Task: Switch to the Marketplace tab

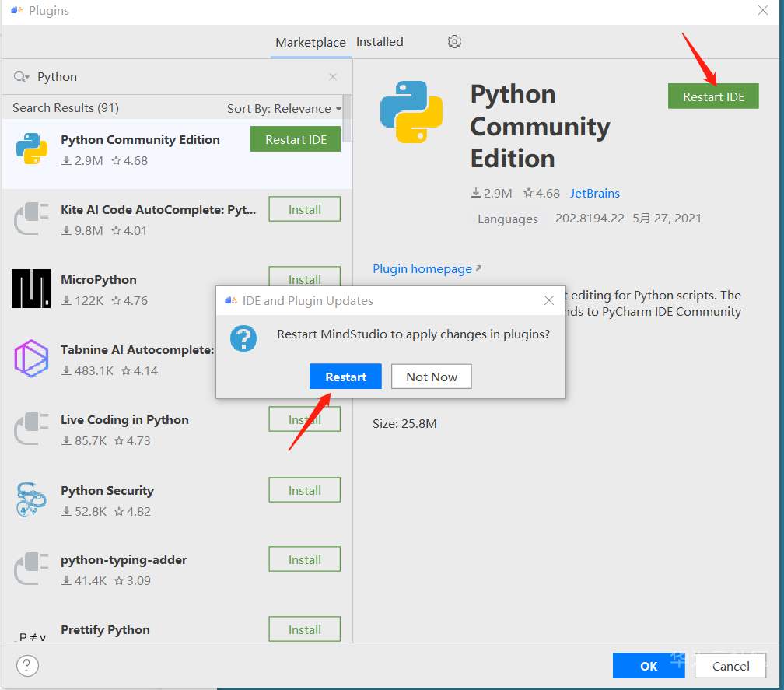Action: click(x=310, y=43)
